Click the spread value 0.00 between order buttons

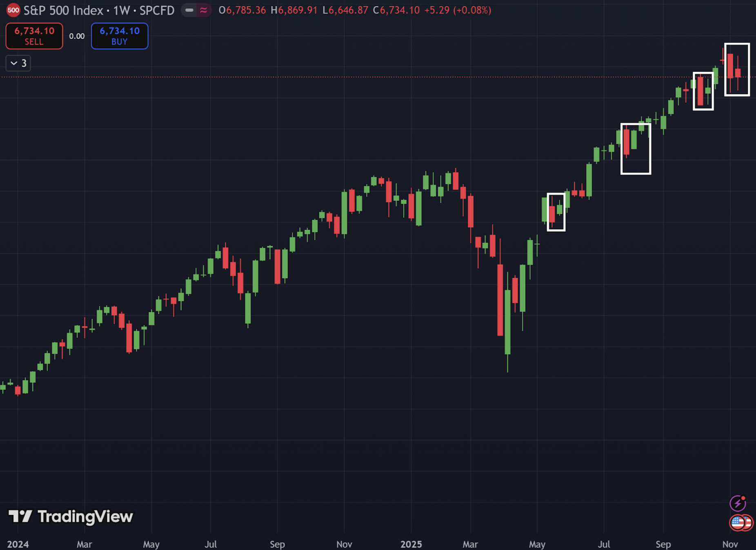76,36
